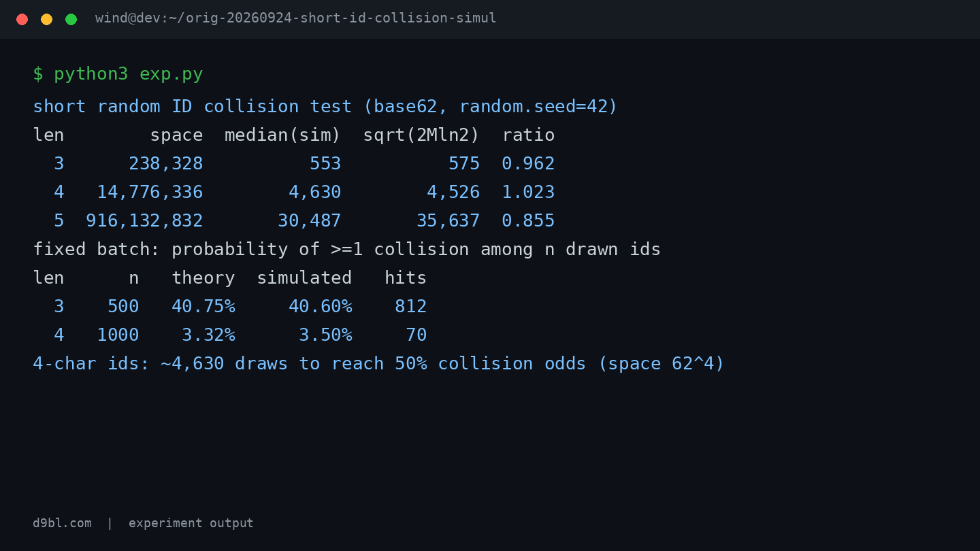Click the theory value 40.75%

(x=203, y=307)
